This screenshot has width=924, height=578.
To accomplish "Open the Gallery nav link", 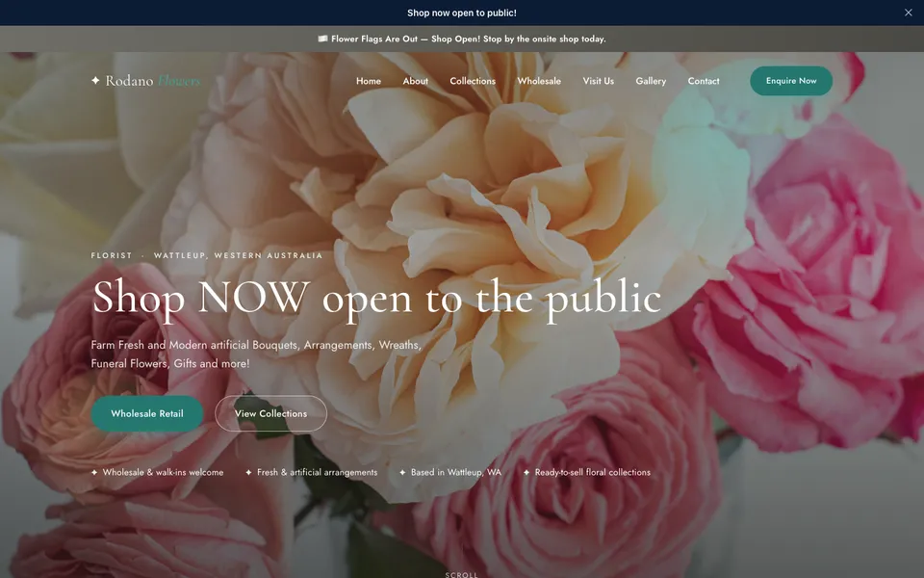I will point(651,81).
